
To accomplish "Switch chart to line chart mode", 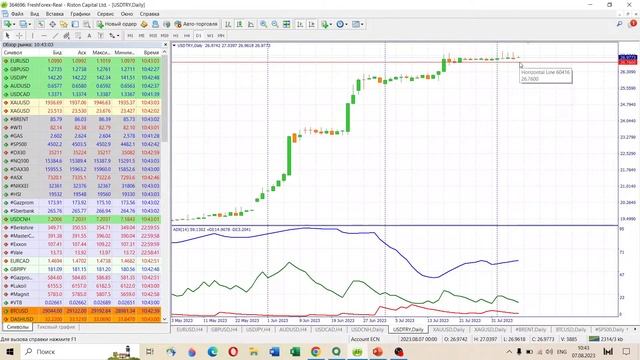I will click(251, 24).
